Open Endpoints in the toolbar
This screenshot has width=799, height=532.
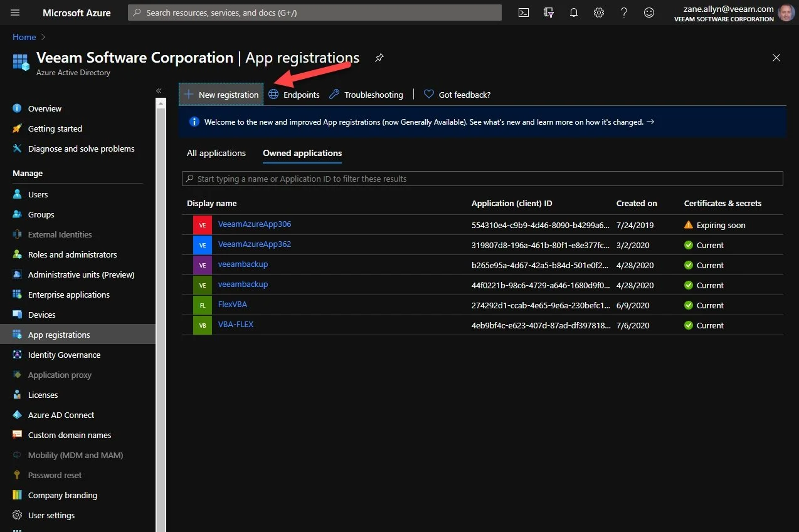294,95
